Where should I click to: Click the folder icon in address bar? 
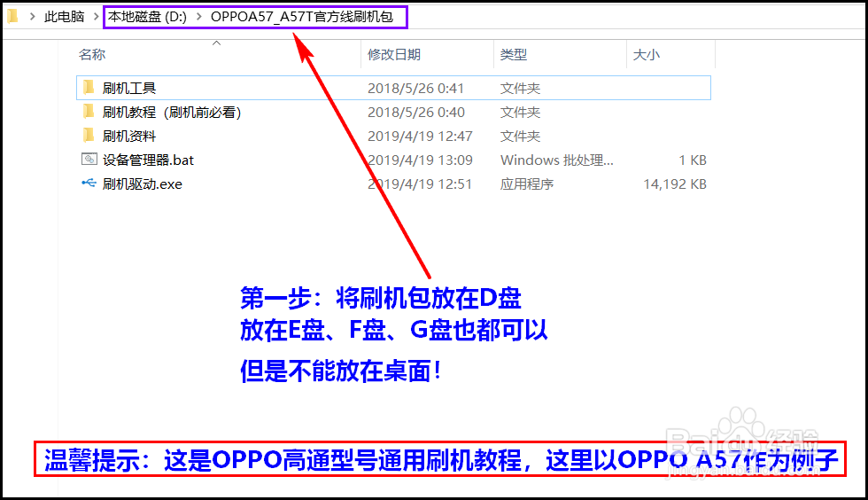pos(12,17)
